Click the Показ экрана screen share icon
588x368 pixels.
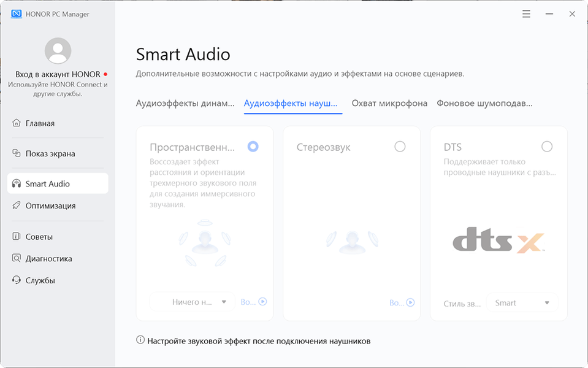coord(16,153)
